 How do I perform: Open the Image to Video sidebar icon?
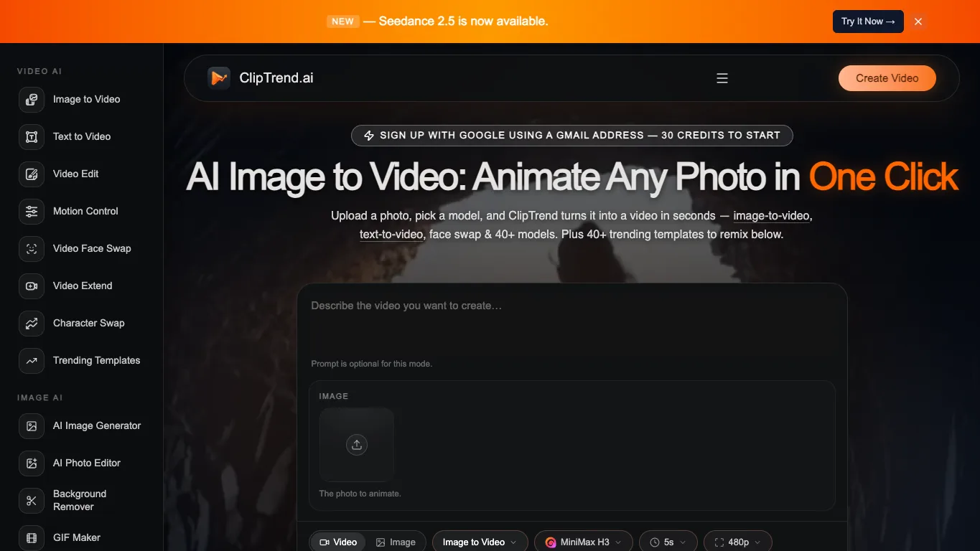(32, 100)
